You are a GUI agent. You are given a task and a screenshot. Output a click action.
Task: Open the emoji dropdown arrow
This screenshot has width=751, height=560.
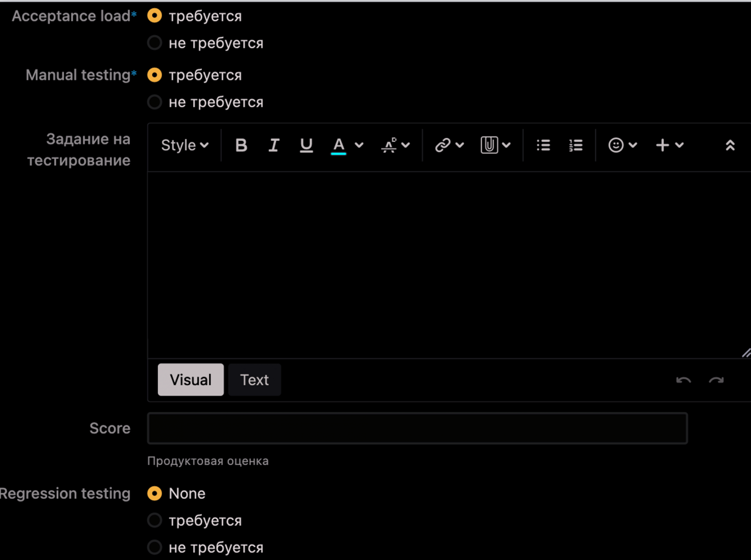633,145
